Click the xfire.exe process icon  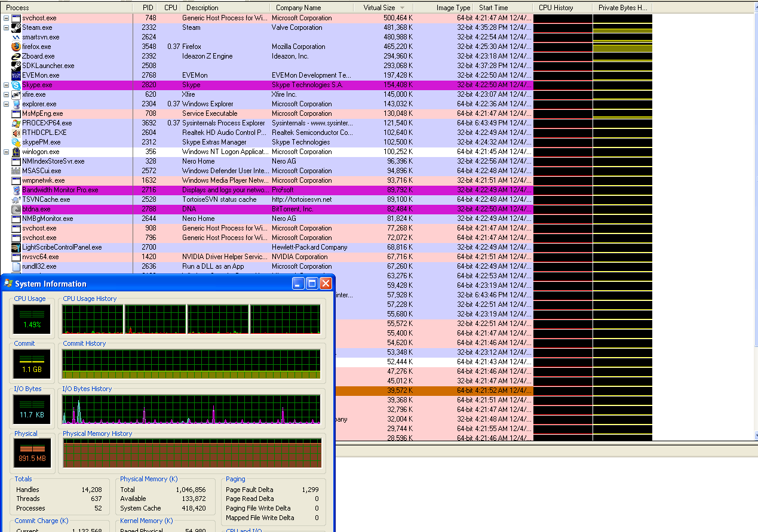click(16, 94)
